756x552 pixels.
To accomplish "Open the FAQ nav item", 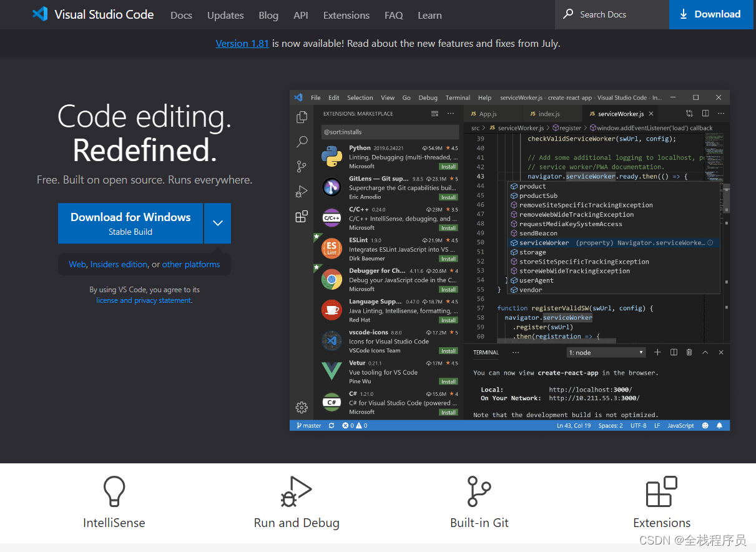I will pos(394,15).
